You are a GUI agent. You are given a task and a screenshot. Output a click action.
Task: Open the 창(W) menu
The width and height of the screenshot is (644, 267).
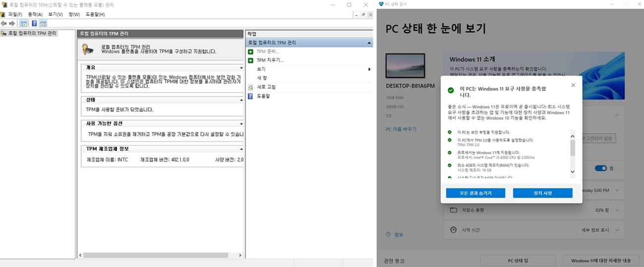pos(74,14)
